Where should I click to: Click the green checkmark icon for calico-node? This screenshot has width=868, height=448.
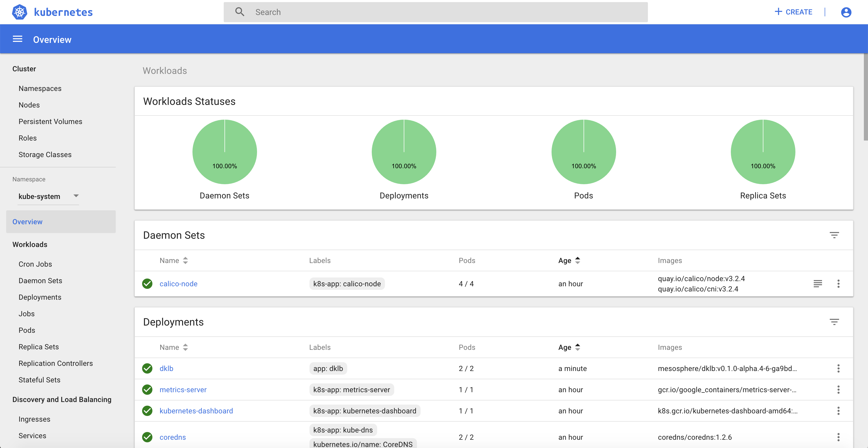click(147, 283)
